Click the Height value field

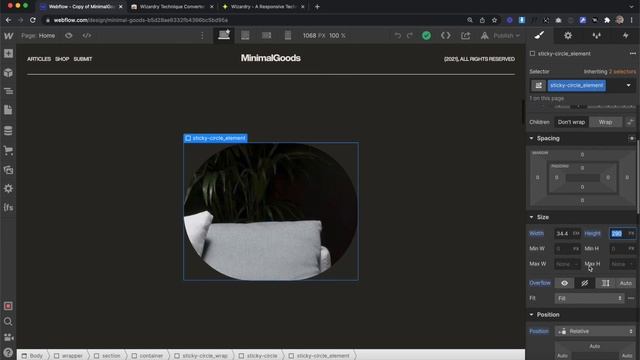tap(622, 233)
